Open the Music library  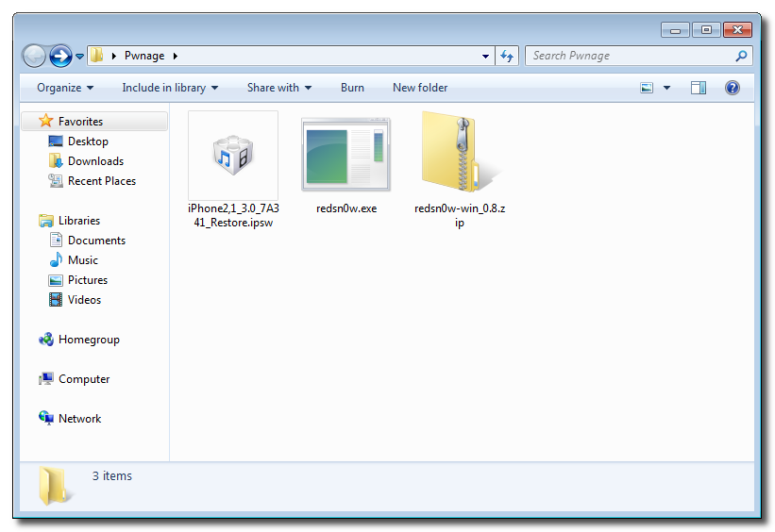click(x=83, y=259)
